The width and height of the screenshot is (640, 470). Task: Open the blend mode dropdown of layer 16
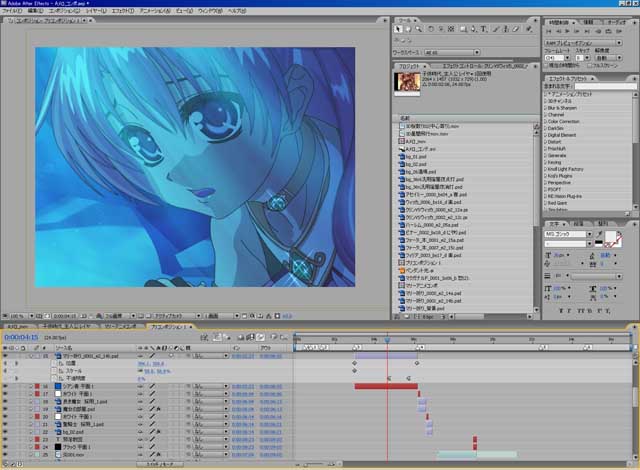(x=211, y=386)
